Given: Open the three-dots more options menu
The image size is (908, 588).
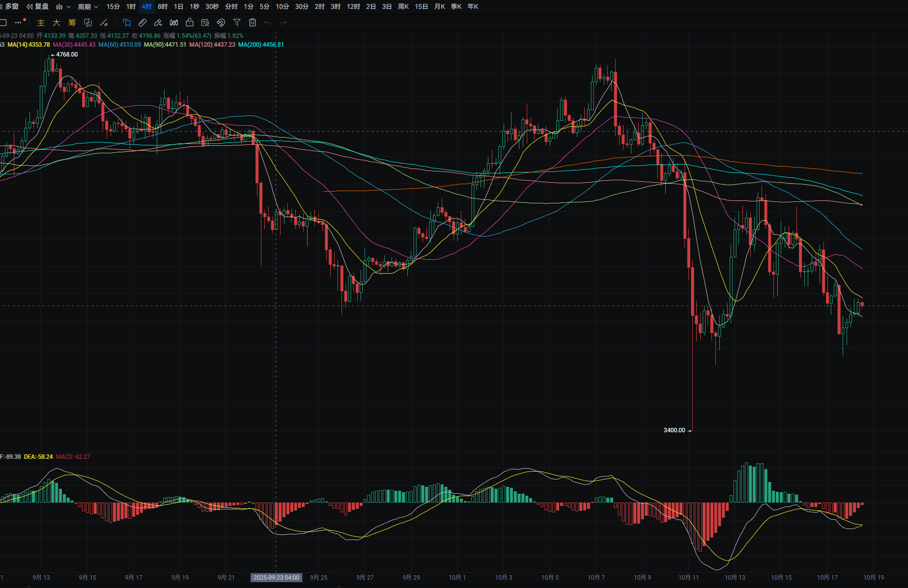Looking at the screenshot, I should click(19, 23).
